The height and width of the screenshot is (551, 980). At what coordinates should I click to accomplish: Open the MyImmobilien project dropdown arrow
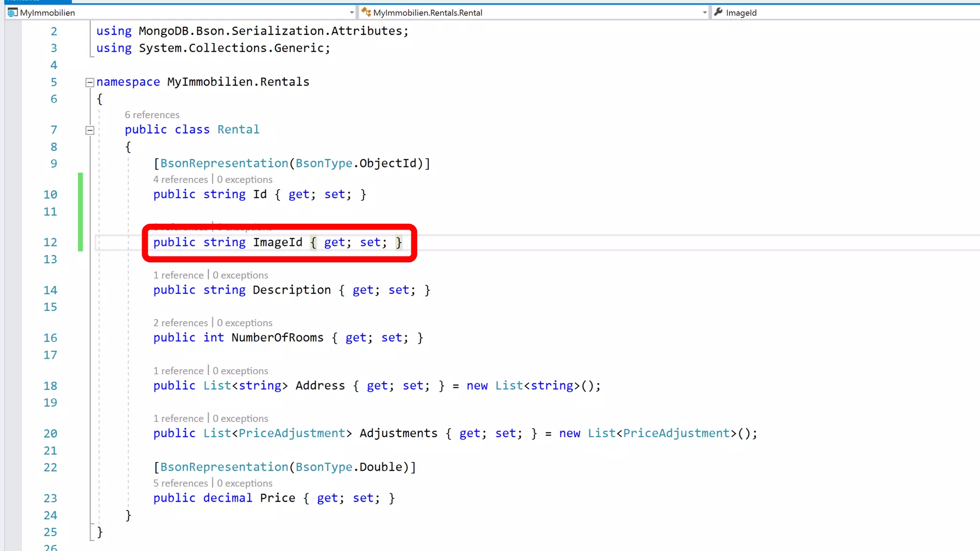point(352,13)
